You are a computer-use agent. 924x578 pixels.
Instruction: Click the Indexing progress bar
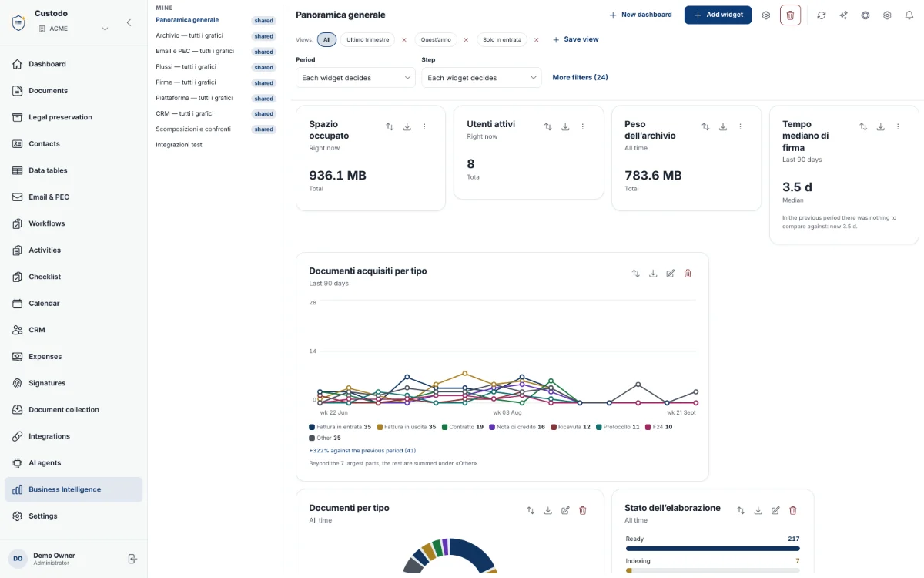coord(712,570)
